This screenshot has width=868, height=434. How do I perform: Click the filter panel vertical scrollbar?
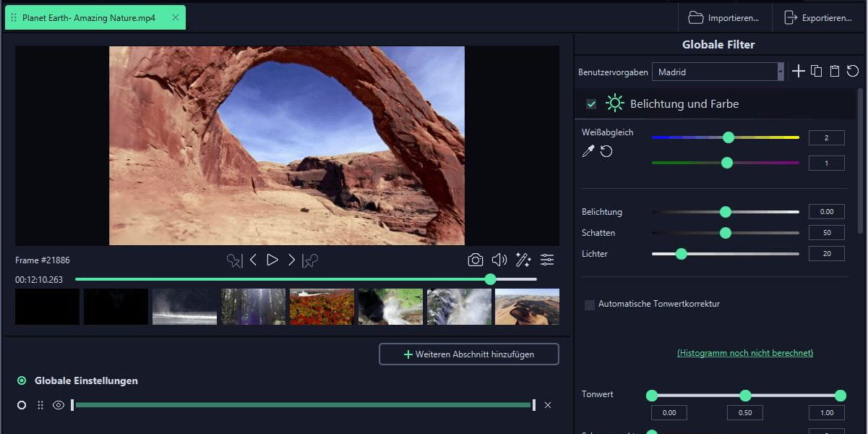coord(859,161)
